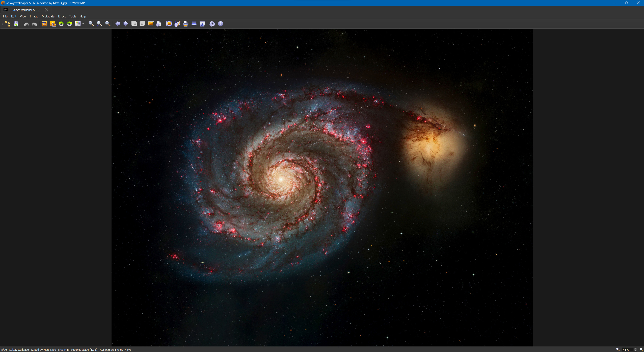Image resolution: width=644 pixels, height=352 pixels.
Task: Expand the color adjust dropdown arrow
Action: (83, 24)
